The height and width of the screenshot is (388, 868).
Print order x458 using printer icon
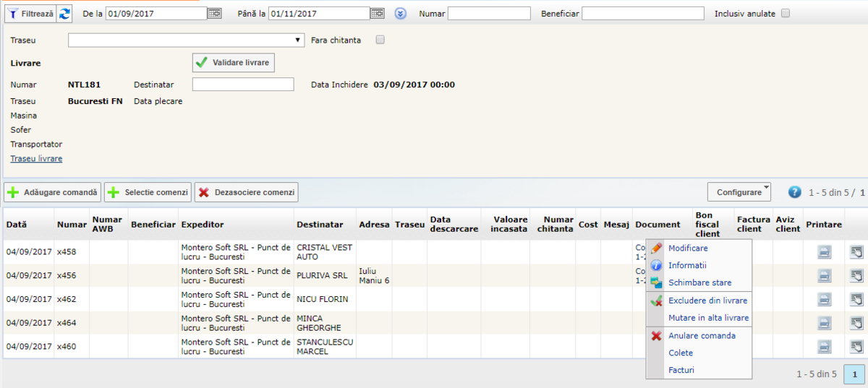point(825,252)
